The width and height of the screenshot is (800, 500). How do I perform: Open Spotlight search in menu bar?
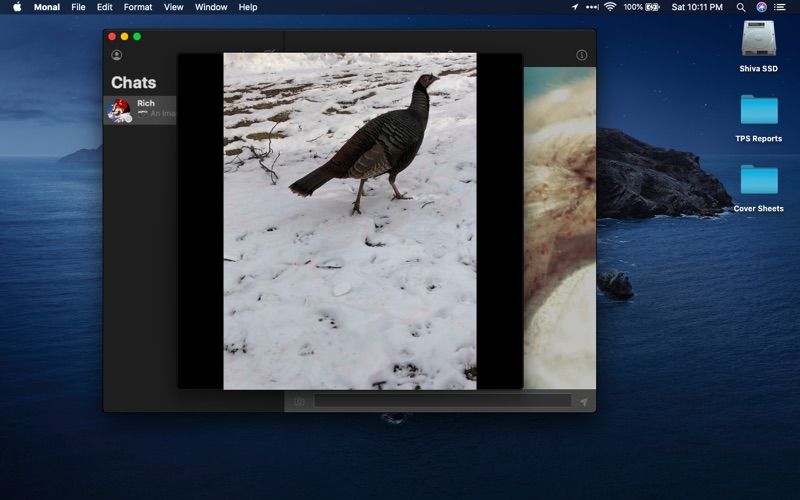pos(741,7)
